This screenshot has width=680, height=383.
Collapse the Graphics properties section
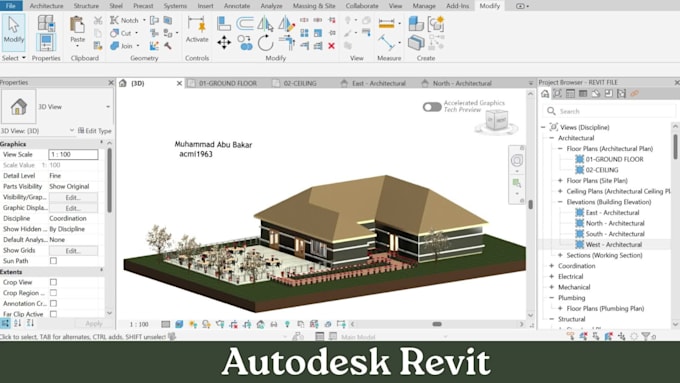pos(101,143)
